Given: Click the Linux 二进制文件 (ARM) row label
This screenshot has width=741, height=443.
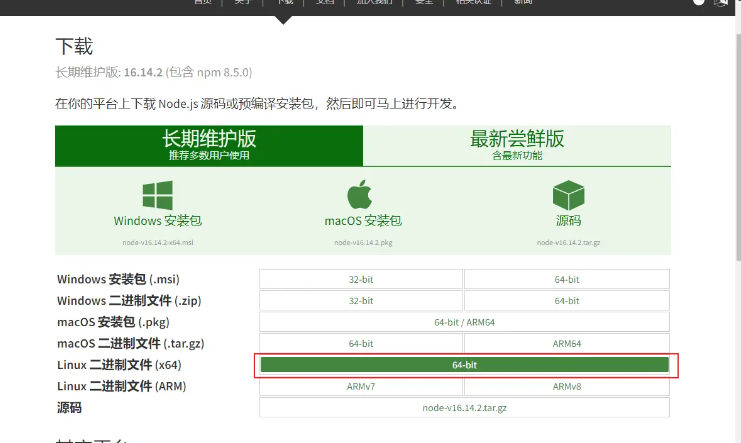Looking at the screenshot, I should 121,386.
